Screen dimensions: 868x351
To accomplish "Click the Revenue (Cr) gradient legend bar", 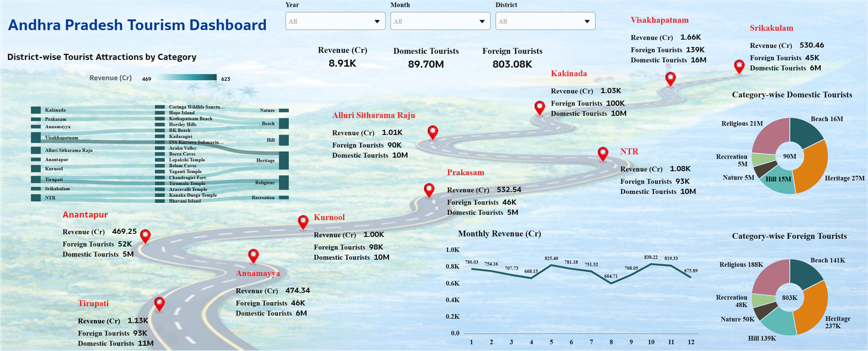I will 186,77.
